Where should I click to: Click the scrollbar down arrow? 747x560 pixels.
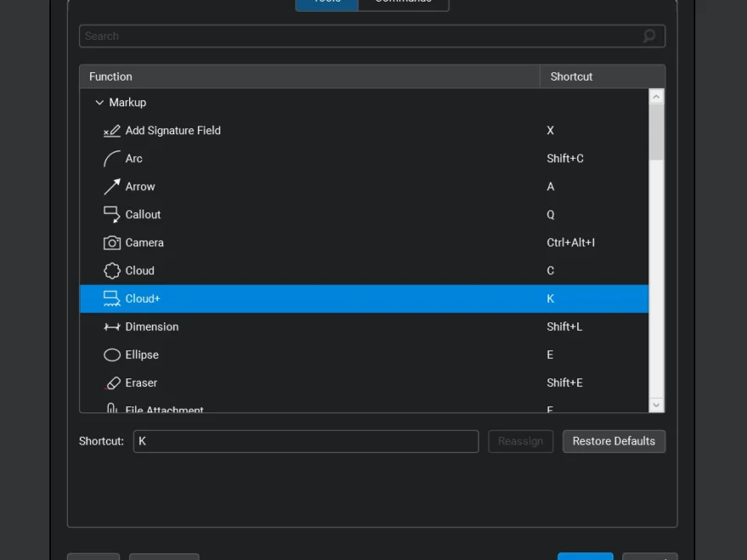click(656, 406)
